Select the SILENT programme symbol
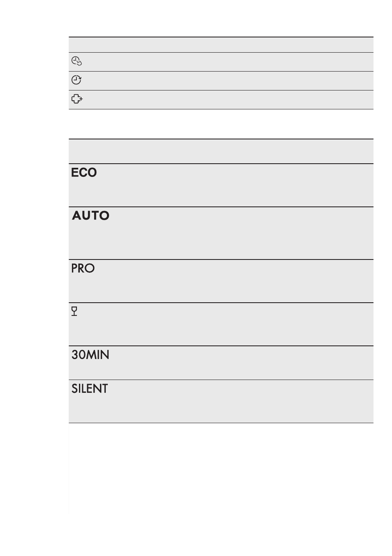This screenshot has width=392, height=556. (x=90, y=389)
